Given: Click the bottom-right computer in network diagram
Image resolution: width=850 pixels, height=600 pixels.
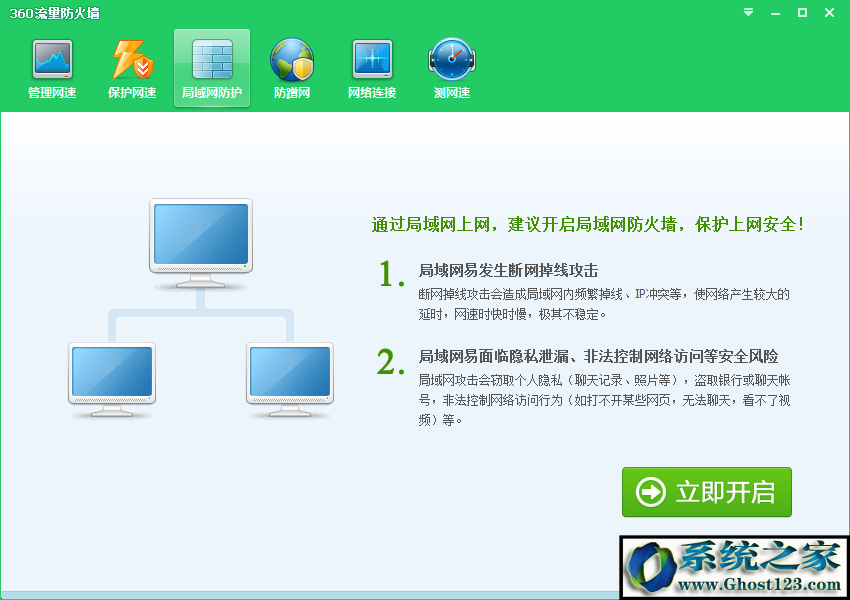Looking at the screenshot, I should (x=290, y=380).
